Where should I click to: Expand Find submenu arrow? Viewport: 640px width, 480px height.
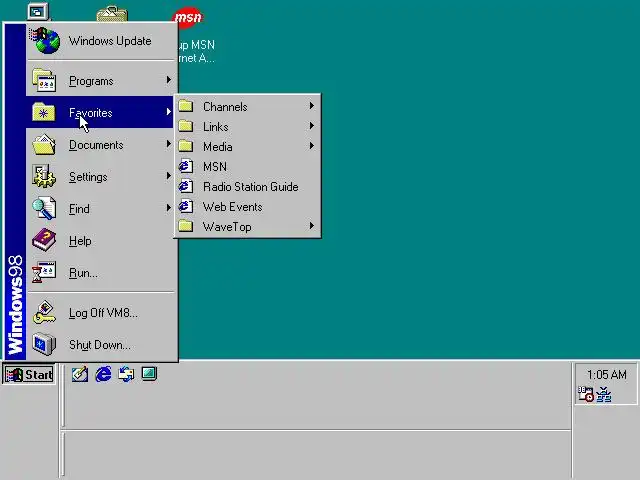169,208
